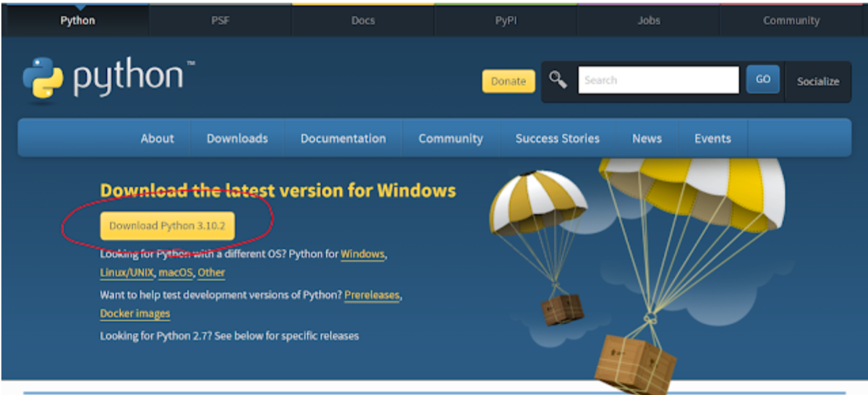Image resolution: width=868 pixels, height=395 pixels.
Task: Open the Jobs tab
Action: [x=649, y=20]
